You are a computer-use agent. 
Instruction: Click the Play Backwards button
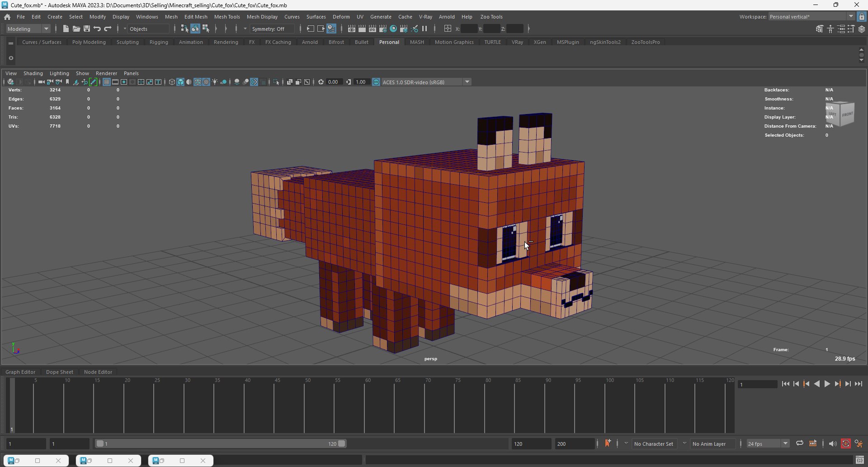pyautogui.click(x=816, y=384)
